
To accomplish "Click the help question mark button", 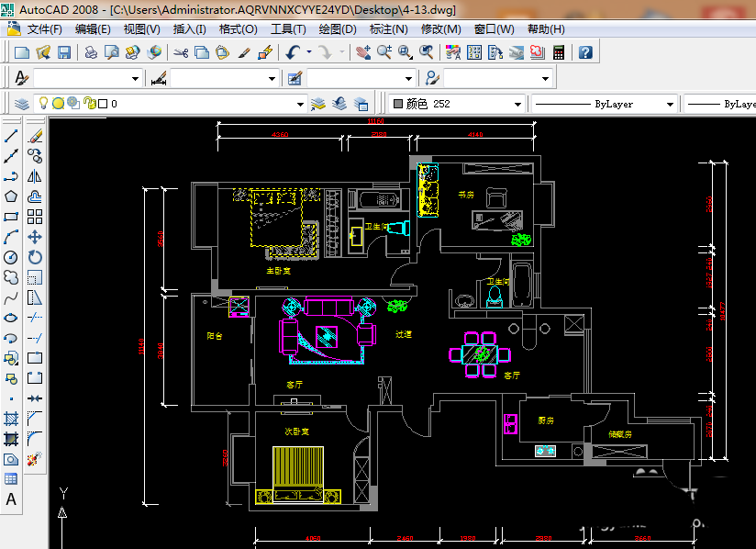I will point(584,52).
